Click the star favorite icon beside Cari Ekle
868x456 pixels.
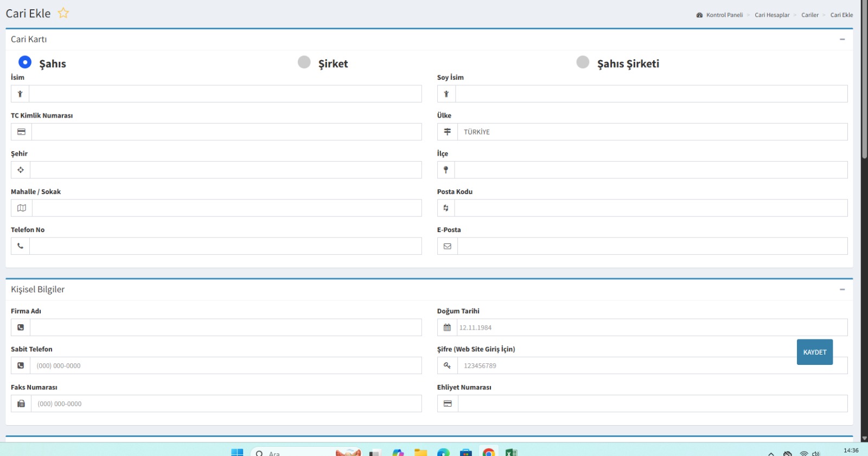coord(63,13)
